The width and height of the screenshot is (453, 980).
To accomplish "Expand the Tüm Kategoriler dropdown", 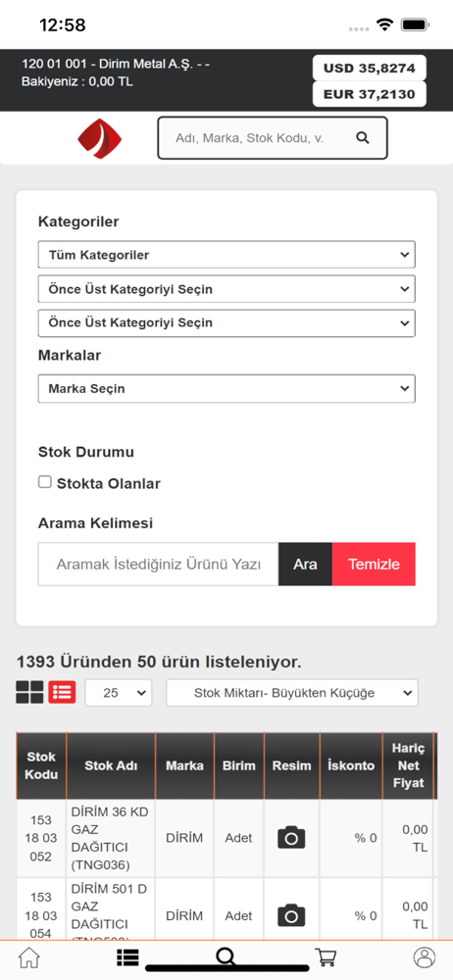I will pos(226,255).
